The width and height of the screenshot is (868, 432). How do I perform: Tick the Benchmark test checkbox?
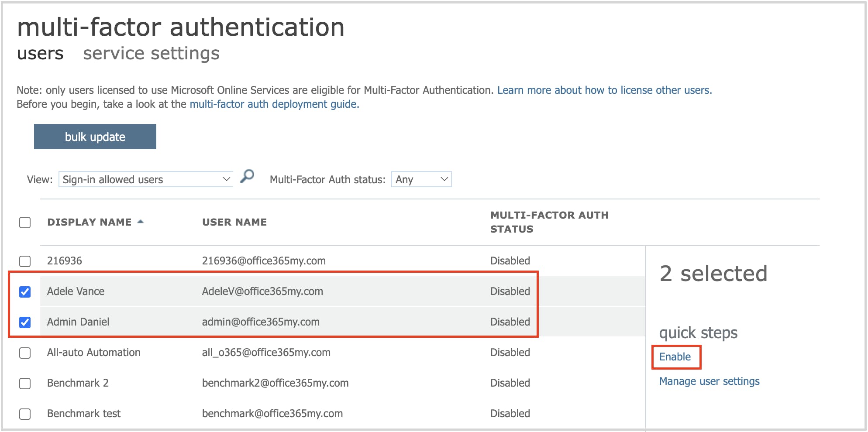[x=25, y=414]
